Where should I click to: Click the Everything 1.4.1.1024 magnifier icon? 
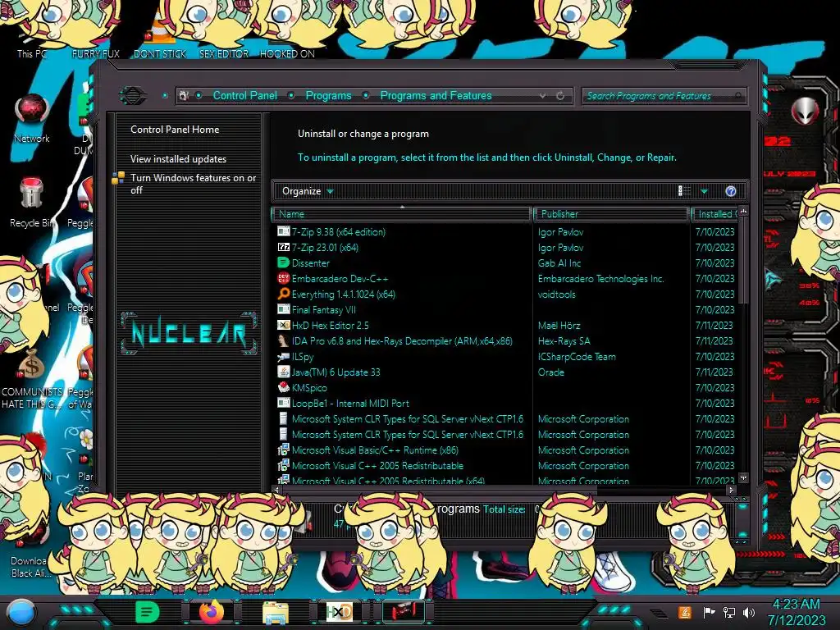(283, 294)
